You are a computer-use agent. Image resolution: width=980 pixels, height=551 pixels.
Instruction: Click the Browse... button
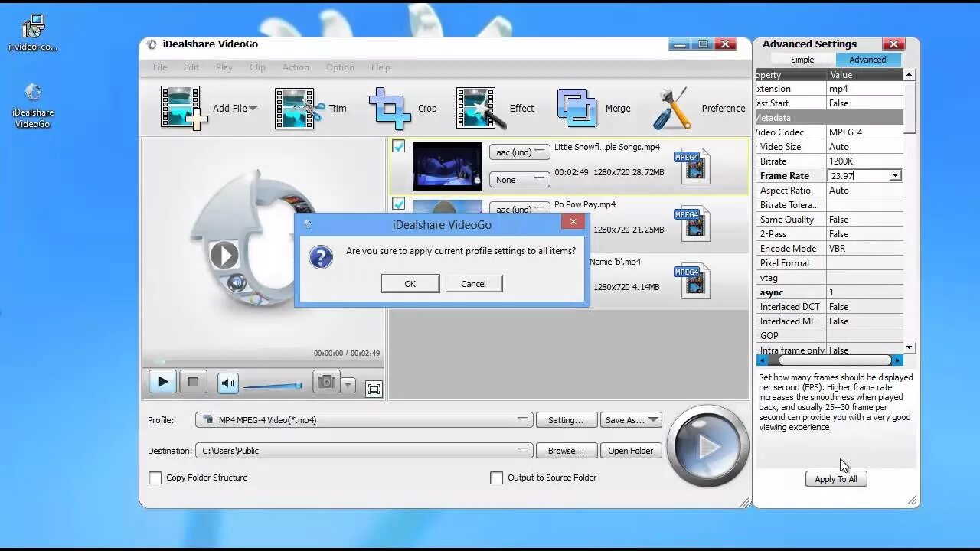click(x=566, y=451)
